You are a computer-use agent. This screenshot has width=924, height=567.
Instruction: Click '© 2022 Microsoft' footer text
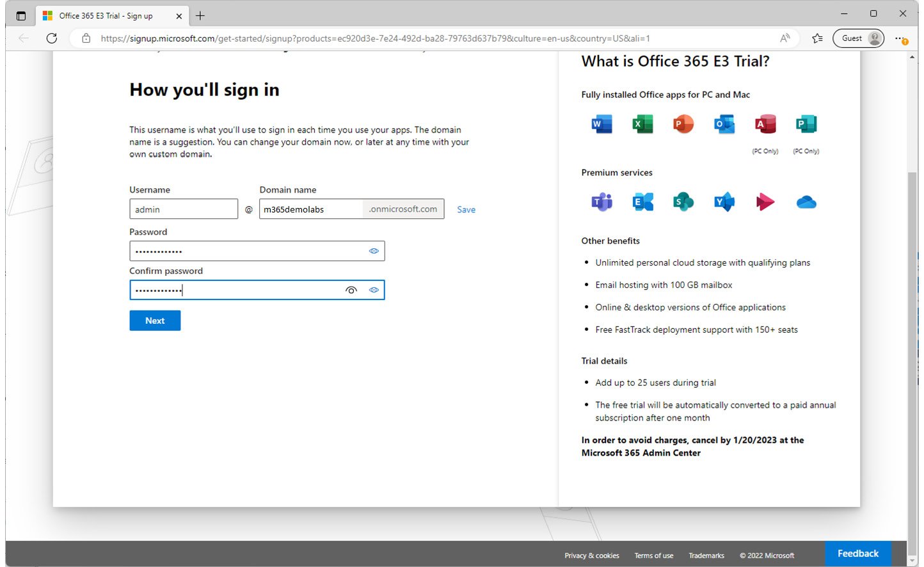767,555
